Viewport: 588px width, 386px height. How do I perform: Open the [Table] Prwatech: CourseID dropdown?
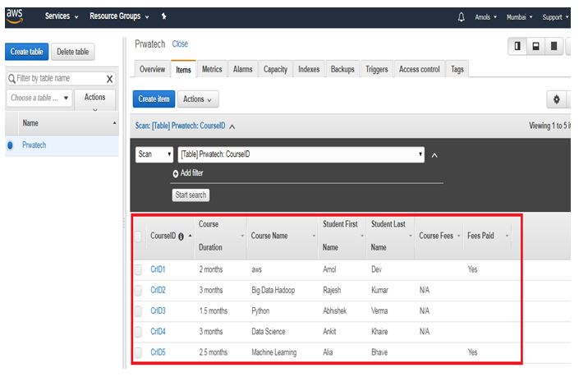(301, 154)
